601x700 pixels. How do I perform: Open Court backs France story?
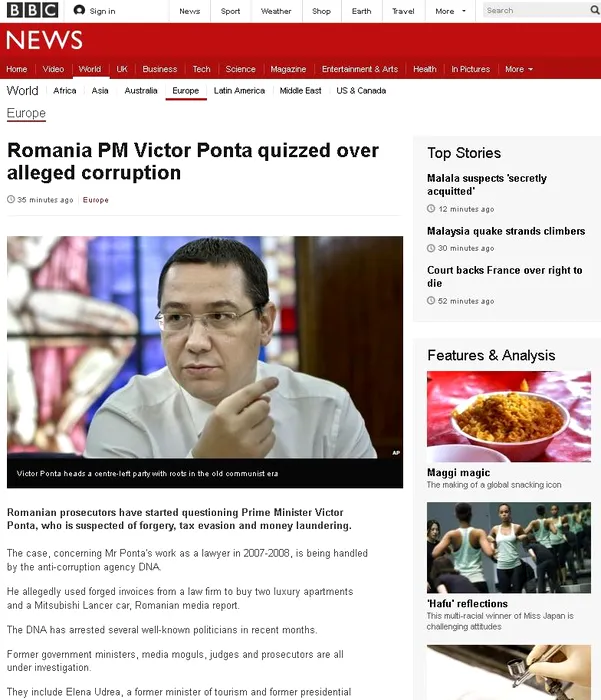pyautogui.click(x=505, y=276)
